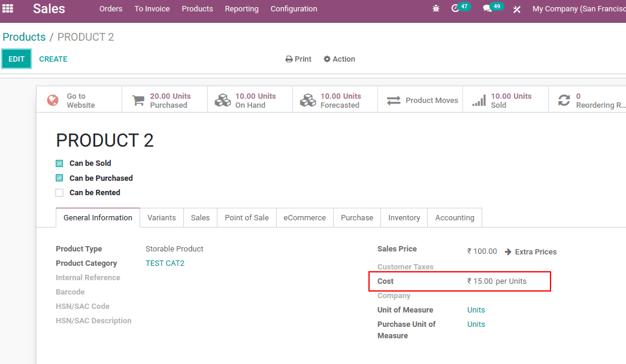The image size is (626, 364).
Task: Open My Company (San Francisco) switcher
Action: click(579, 9)
